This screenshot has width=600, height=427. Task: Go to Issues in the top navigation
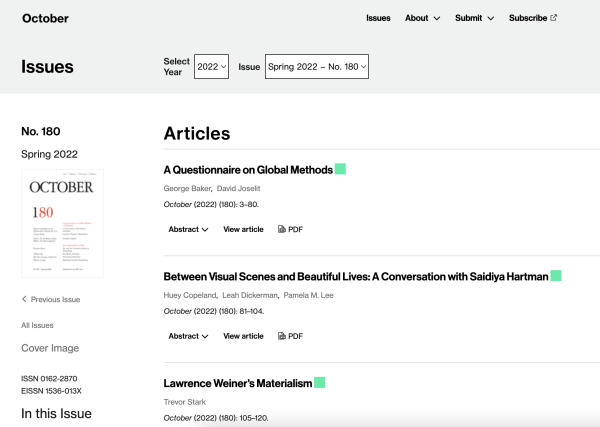(378, 18)
